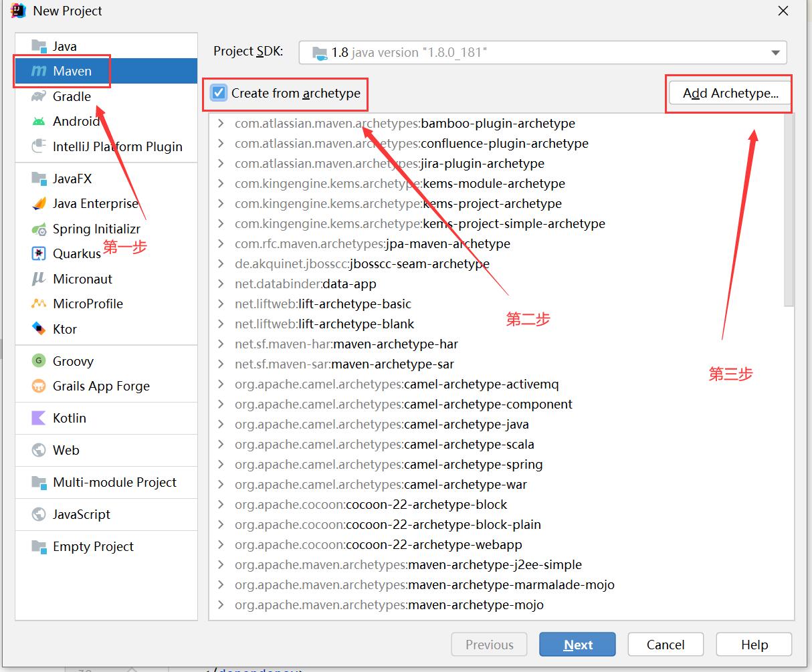The height and width of the screenshot is (672, 812).
Task: Select camel-archetype-component row
Action: click(x=496, y=404)
